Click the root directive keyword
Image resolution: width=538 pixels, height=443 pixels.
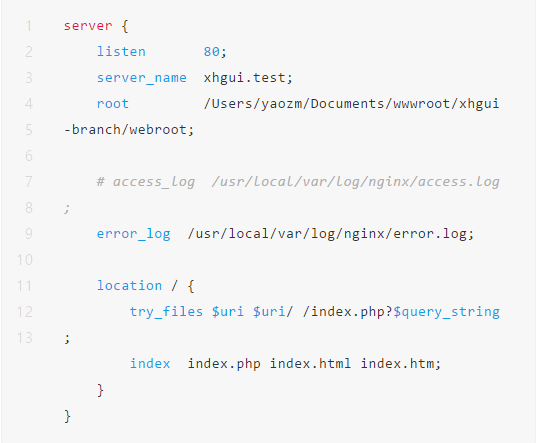(x=113, y=104)
